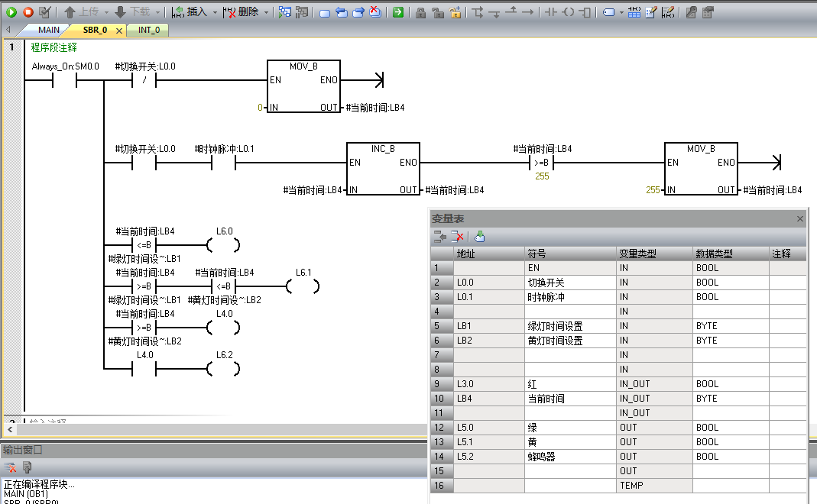Viewport: 817px width, 504px height.
Task: Click the green Run PLC button
Action: click(11, 12)
